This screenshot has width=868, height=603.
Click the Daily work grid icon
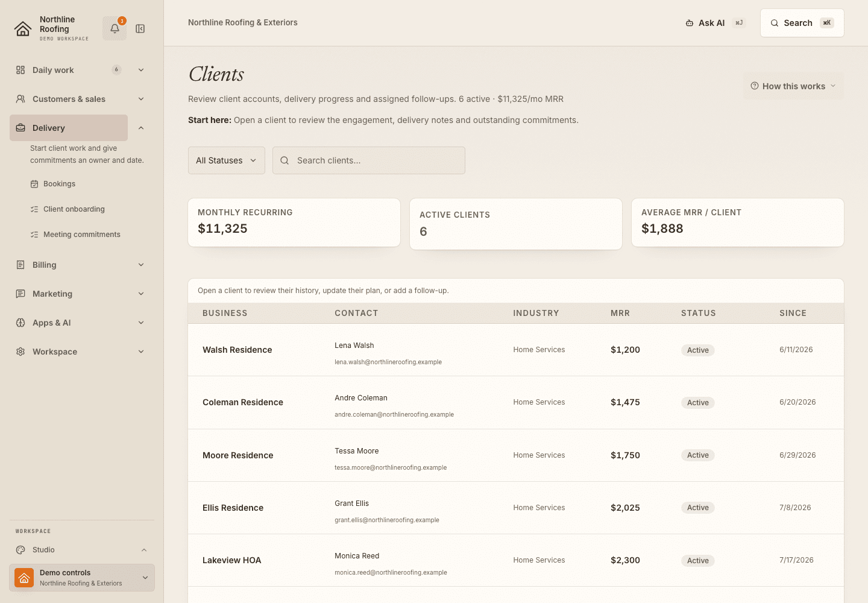20,70
